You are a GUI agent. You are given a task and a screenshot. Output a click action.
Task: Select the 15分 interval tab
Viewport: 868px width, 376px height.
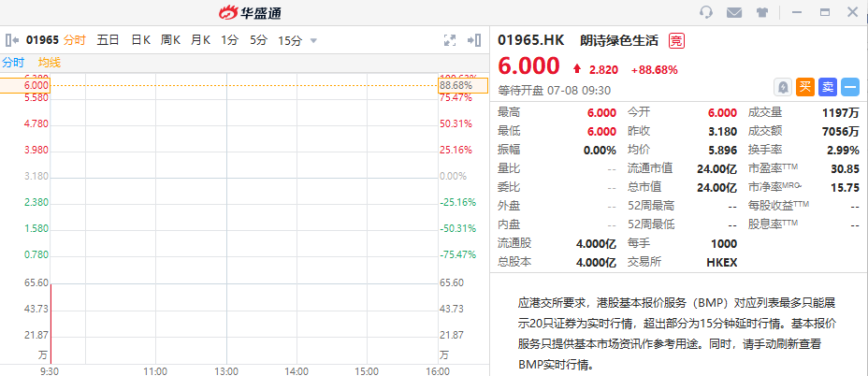290,40
